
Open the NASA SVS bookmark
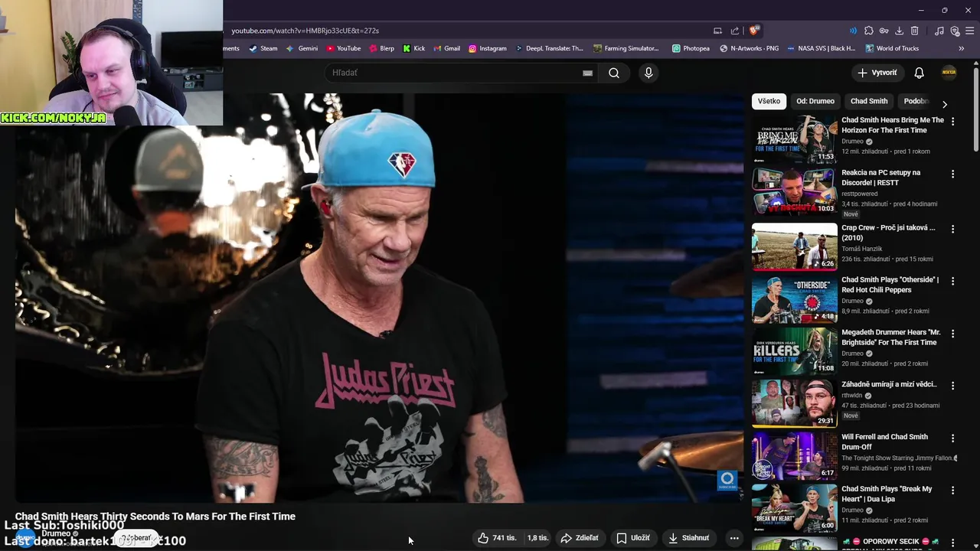pos(821,48)
